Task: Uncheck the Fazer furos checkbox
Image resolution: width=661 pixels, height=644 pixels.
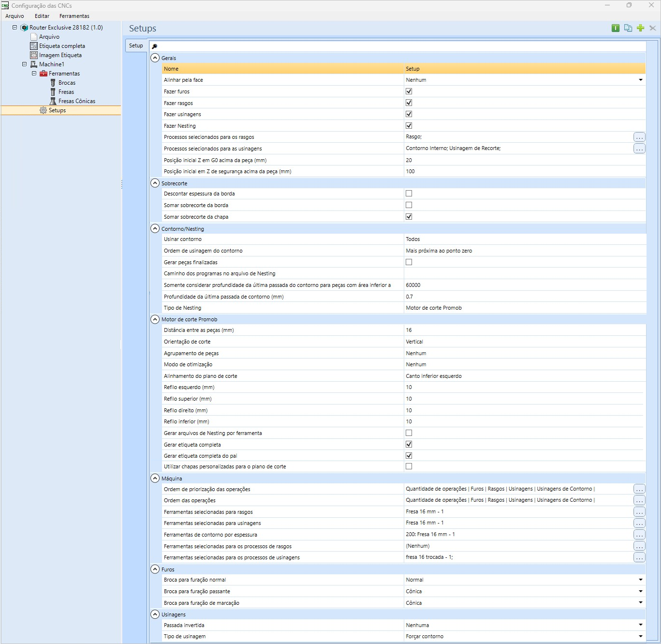Action: (409, 91)
